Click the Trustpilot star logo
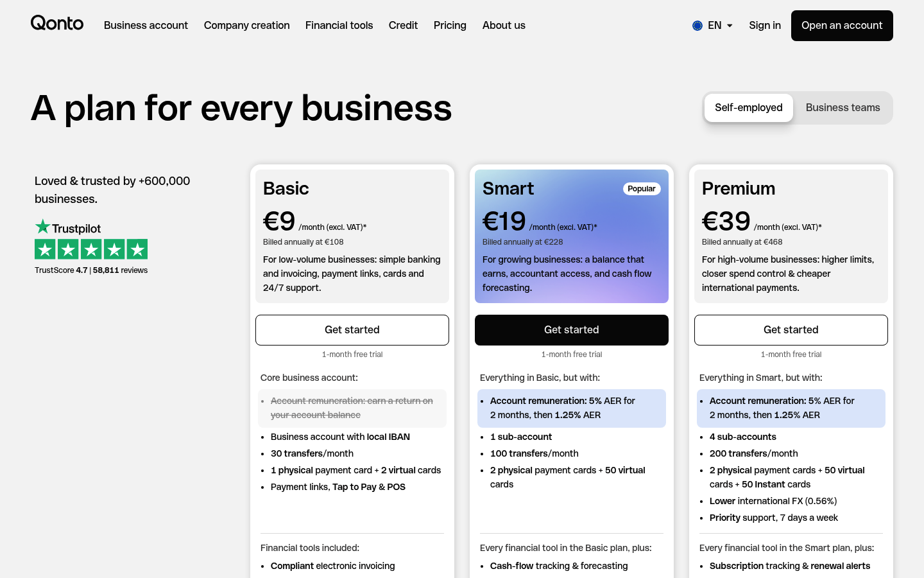 click(x=42, y=227)
